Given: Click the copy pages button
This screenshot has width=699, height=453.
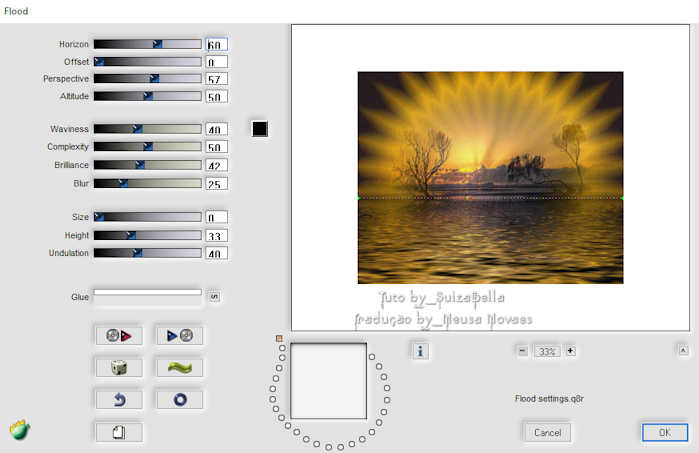Looking at the screenshot, I should 119,432.
